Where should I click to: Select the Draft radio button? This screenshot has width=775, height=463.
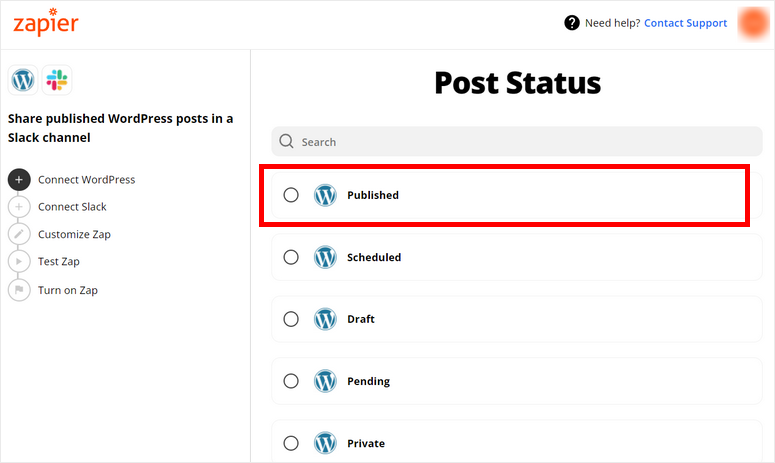coord(291,319)
